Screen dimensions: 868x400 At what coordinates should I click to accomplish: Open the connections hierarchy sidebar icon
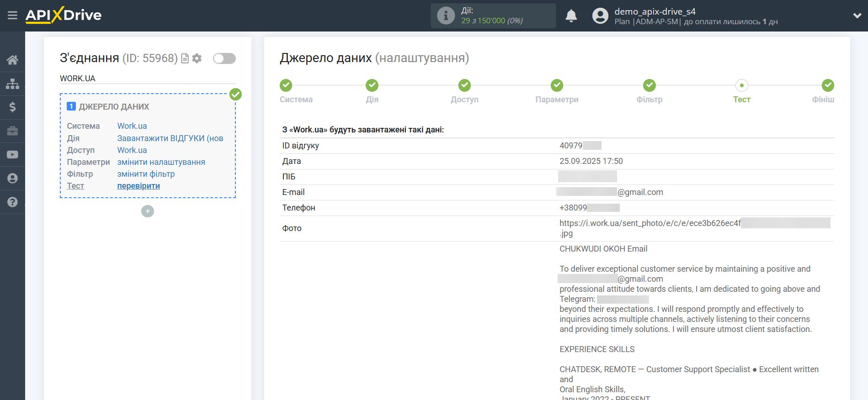12,84
